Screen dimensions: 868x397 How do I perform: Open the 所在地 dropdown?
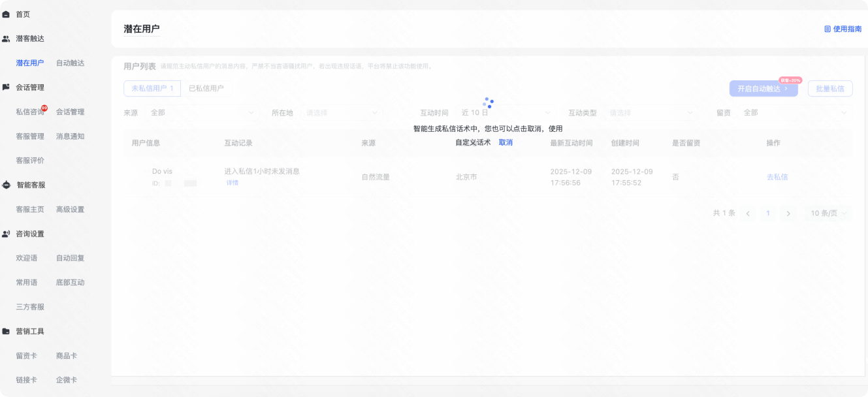tap(341, 112)
